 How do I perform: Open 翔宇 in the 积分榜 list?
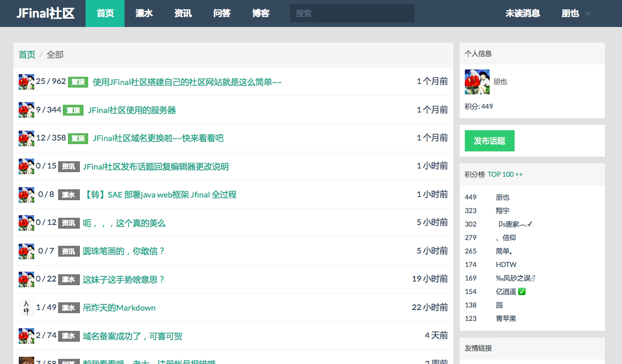pos(503,211)
